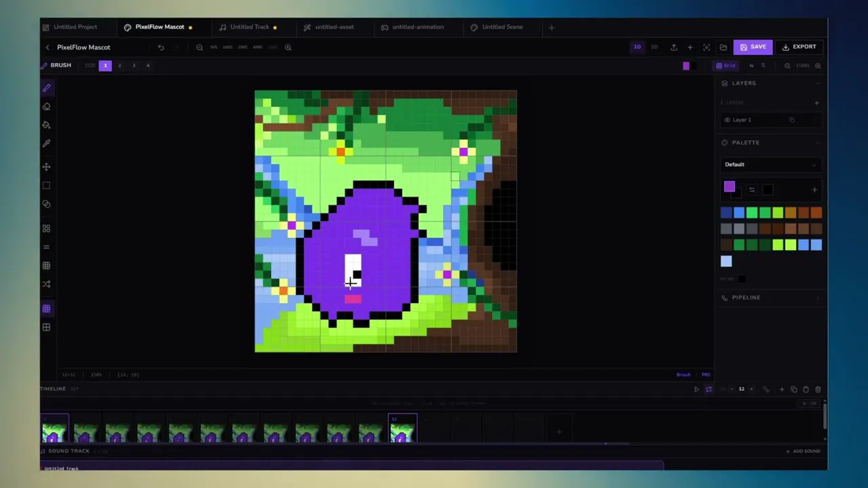Add a new layer with the plus icon
This screenshot has width=868, height=488.
(x=816, y=103)
